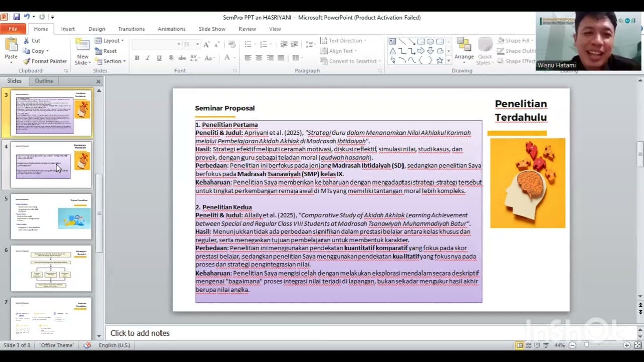Image resolution: width=644 pixels, height=362 pixels.
Task: Expand the shapes gallery More arrow
Action: (x=449, y=61)
